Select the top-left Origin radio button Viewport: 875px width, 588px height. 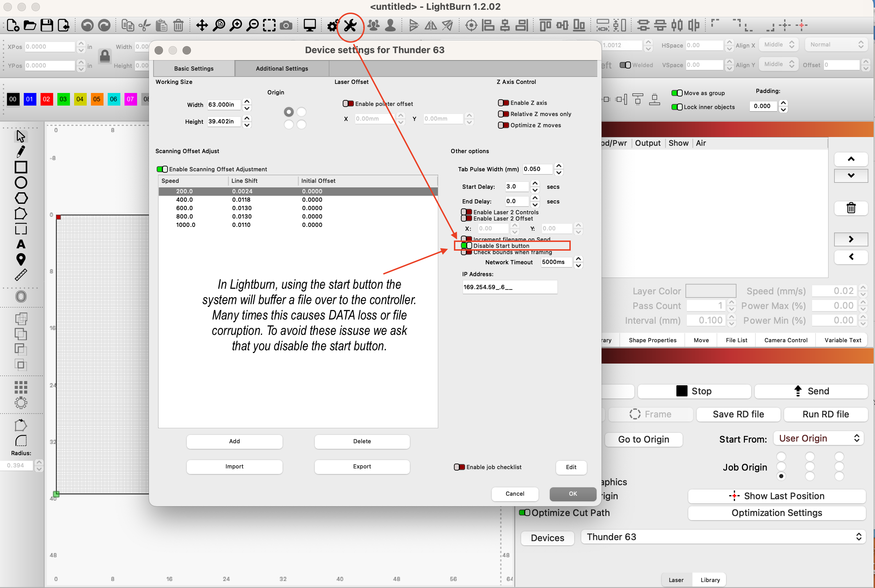[x=289, y=112]
